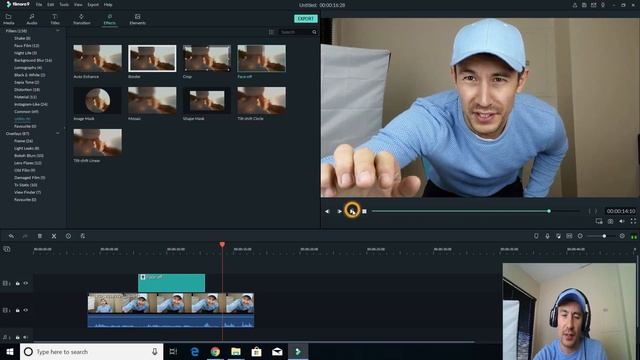The image size is (640, 360).
Task: Open Light Leaks overlay category
Action: tap(27, 148)
